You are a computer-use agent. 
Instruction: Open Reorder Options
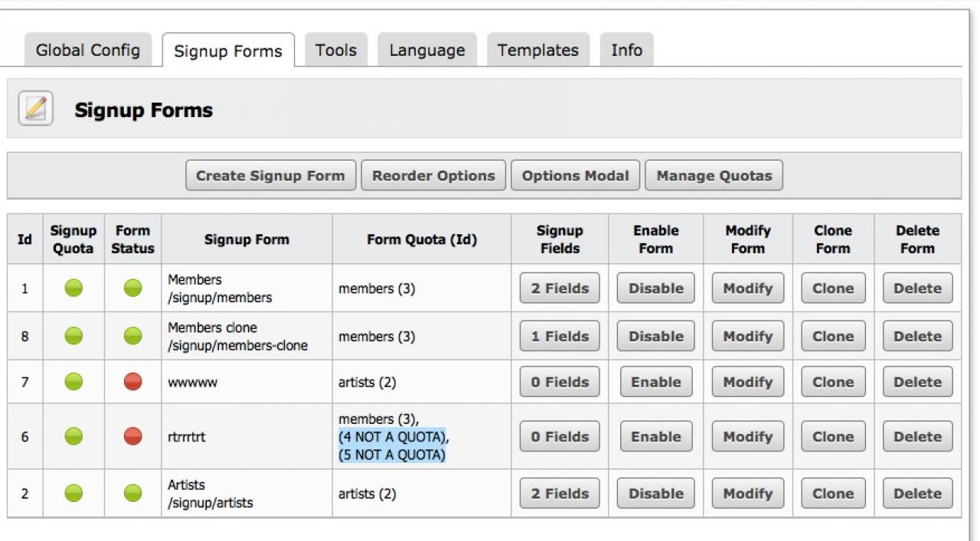coord(433,175)
